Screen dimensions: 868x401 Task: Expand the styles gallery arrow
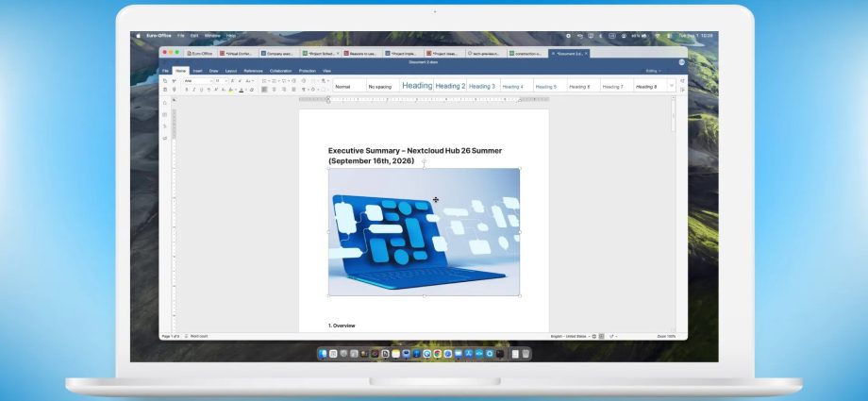[672, 86]
